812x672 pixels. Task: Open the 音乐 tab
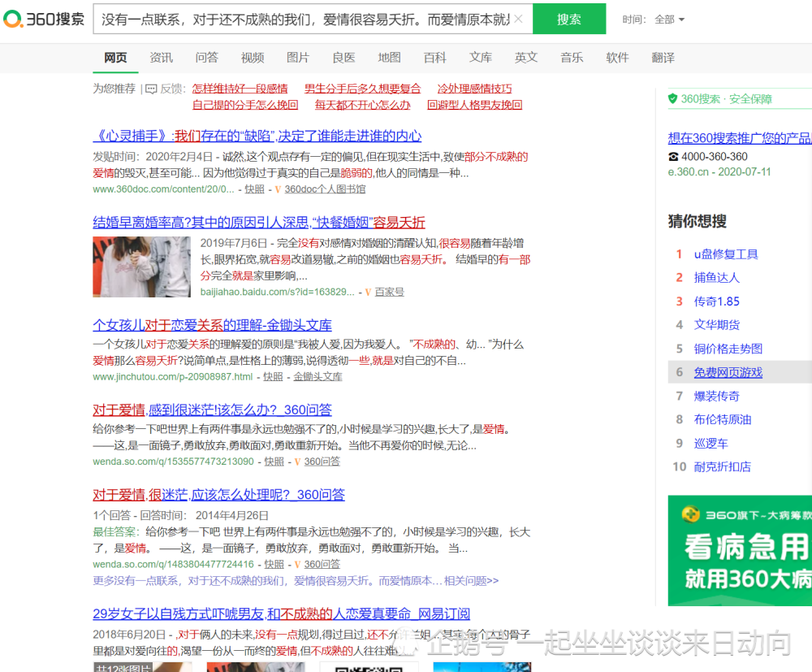[x=571, y=58]
